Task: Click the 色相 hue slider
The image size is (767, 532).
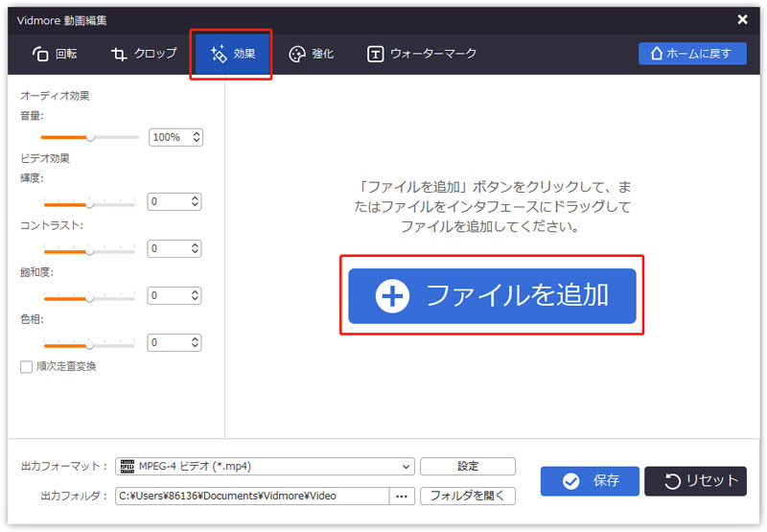Action: click(89, 344)
